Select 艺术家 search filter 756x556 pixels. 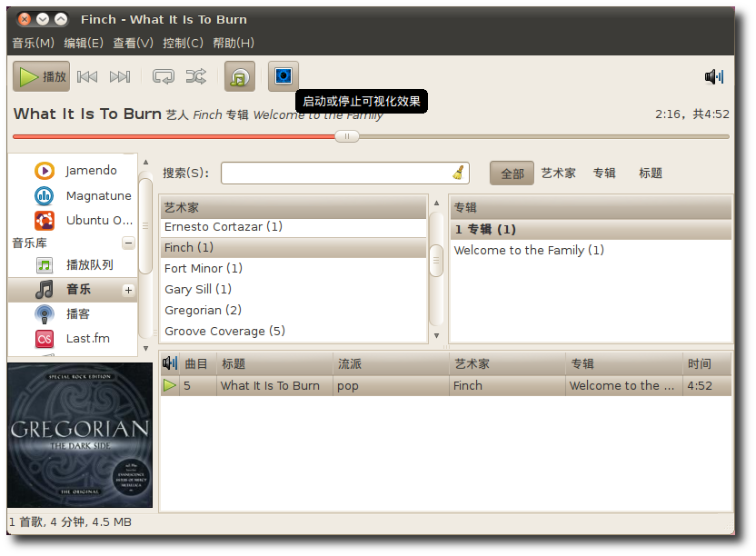(558, 174)
